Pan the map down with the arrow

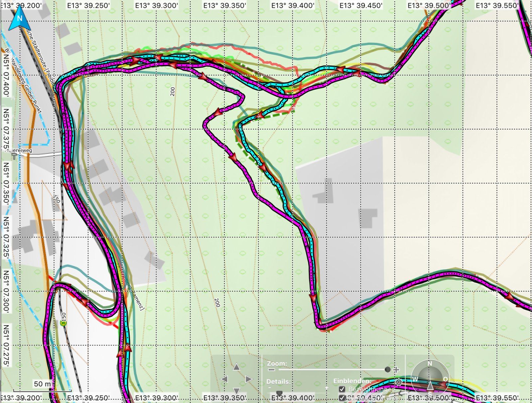point(236,391)
